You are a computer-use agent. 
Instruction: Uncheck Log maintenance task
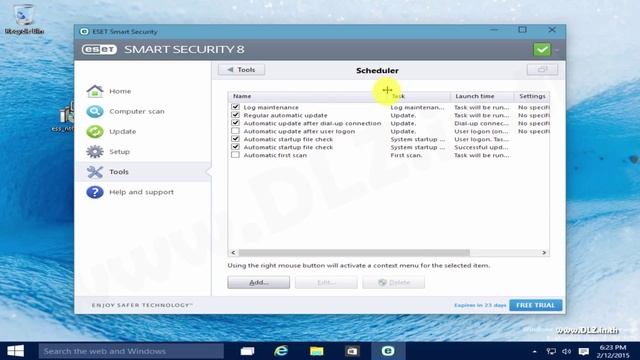pyautogui.click(x=235, y=107)
